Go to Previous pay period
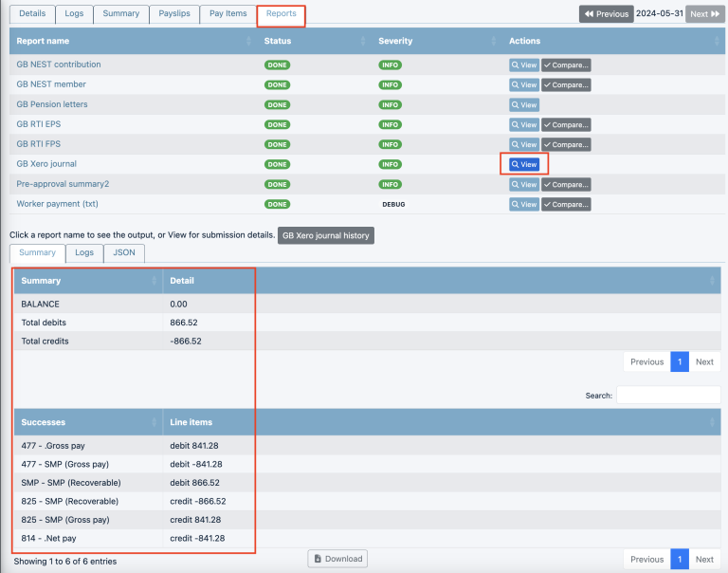The width and height of the screenshot is (728, 573). [607, 14]
